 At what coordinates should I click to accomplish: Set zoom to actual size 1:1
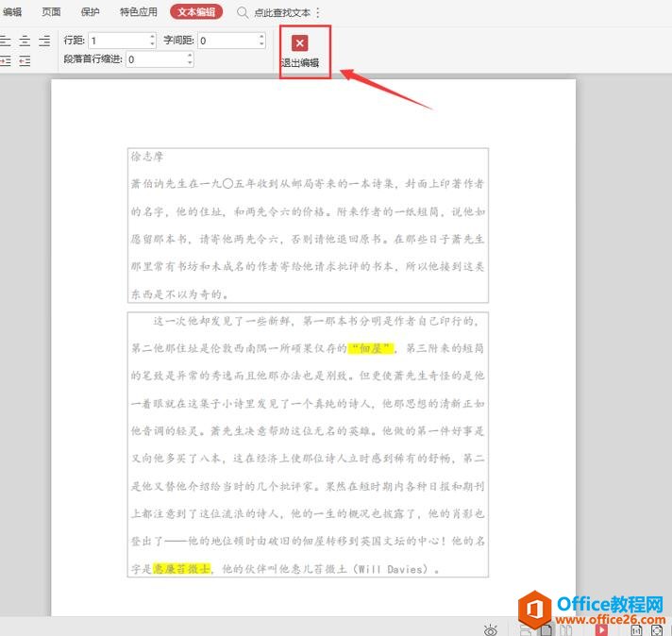click(x=636, y=630)
